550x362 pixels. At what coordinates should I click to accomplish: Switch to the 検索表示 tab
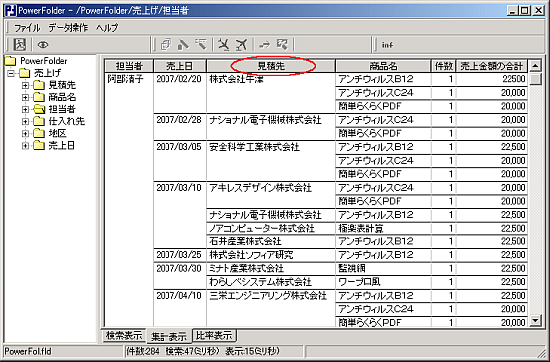[124, 335]
